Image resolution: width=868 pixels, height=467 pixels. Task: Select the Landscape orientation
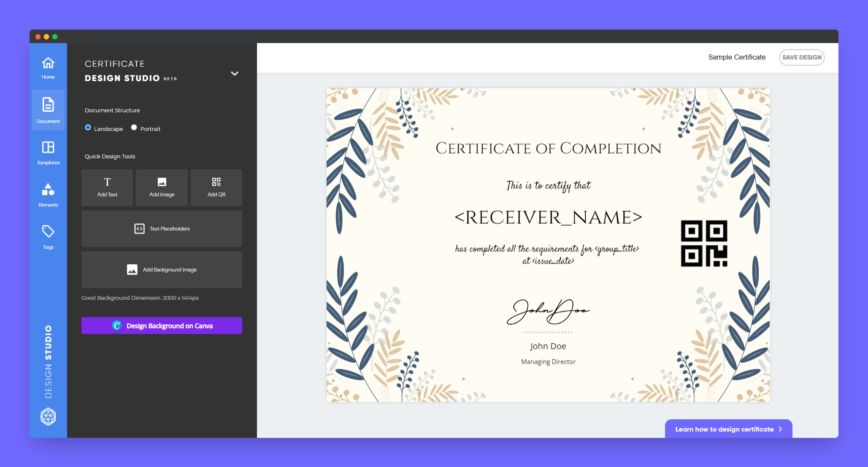point(88,127)
